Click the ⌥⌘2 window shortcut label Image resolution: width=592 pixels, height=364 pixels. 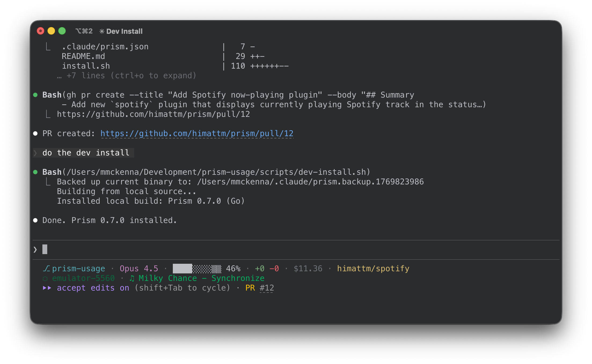(84, 31)
